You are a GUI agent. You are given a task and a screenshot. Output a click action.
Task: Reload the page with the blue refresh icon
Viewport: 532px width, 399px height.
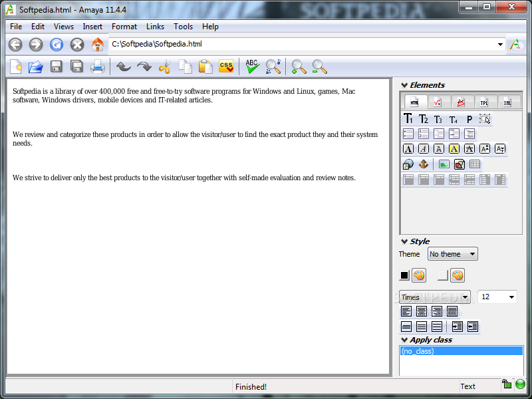(57, 45)
